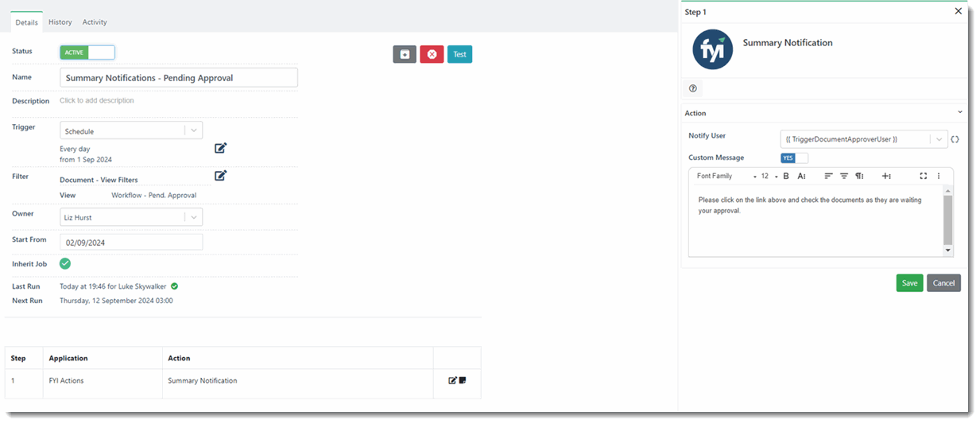Switch to the Activity tab
Screen dimensions: 980x424
click(x=95, y=22)
